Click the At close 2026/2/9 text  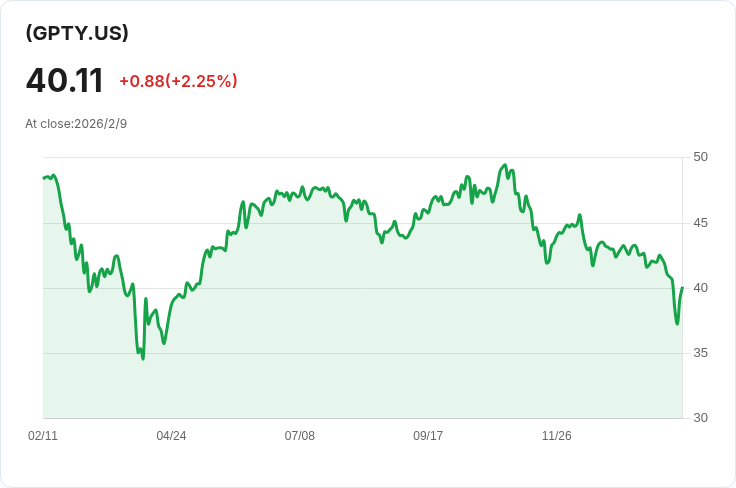(76, 124)
